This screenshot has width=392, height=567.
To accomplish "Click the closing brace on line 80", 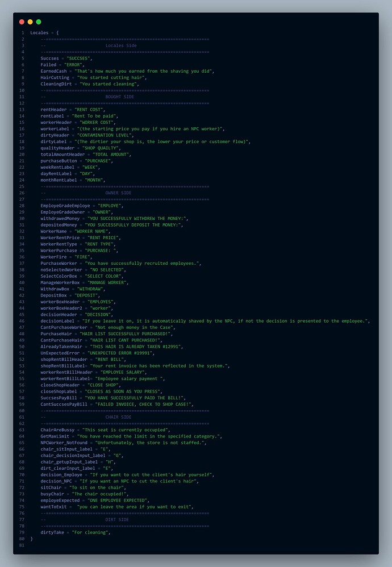I will [31, 539].
